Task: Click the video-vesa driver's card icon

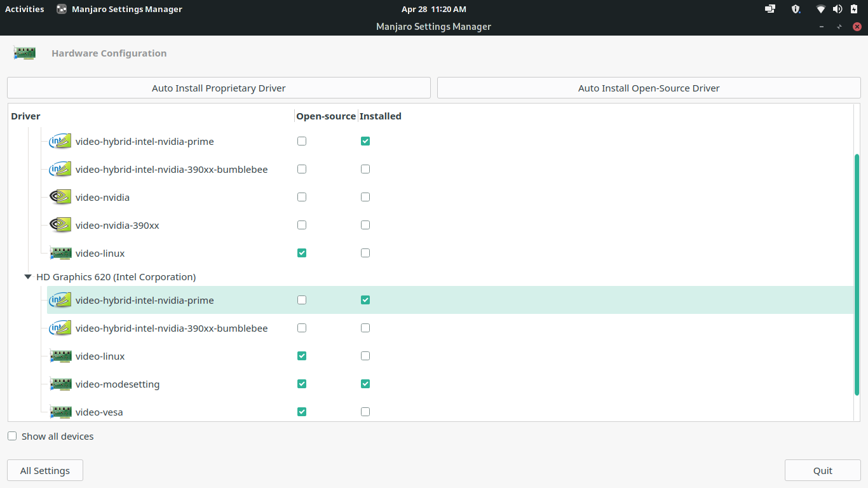Action: 60,412
